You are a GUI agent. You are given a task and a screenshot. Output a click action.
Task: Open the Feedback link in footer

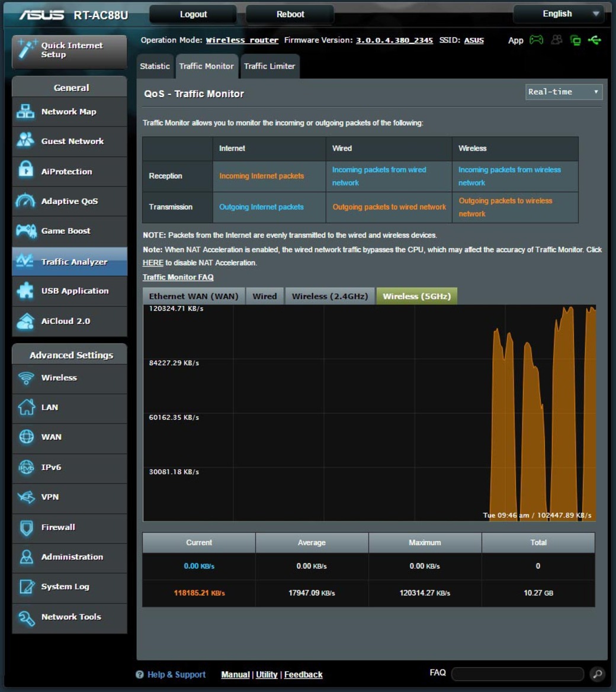[303, 674]
